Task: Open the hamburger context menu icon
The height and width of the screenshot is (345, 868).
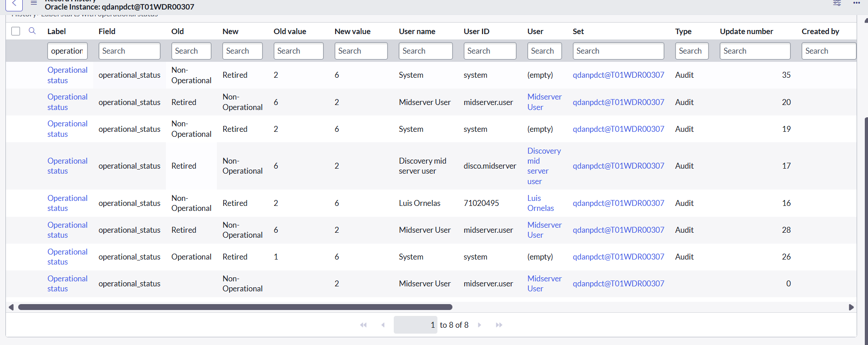Action: [34, 3]
